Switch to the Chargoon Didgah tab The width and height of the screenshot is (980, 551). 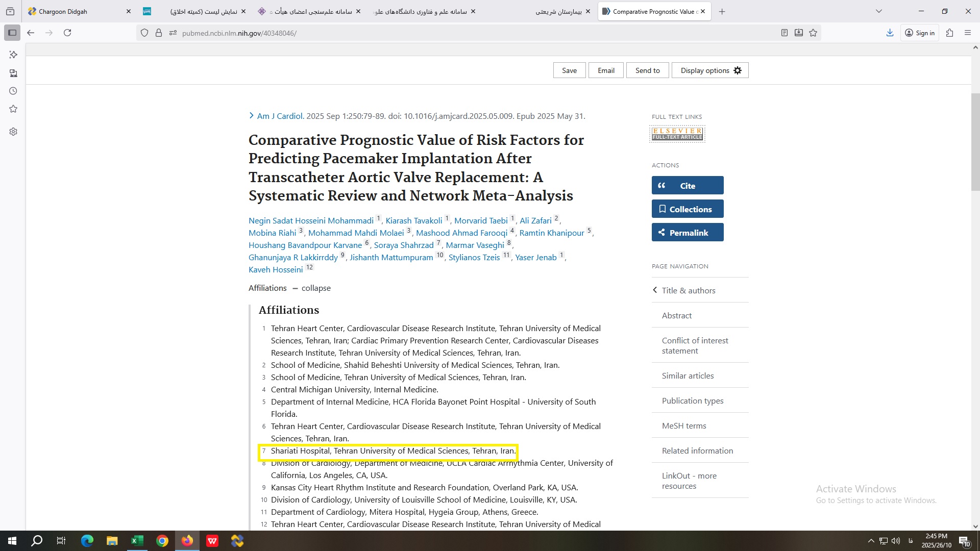(x=63, y=11)
